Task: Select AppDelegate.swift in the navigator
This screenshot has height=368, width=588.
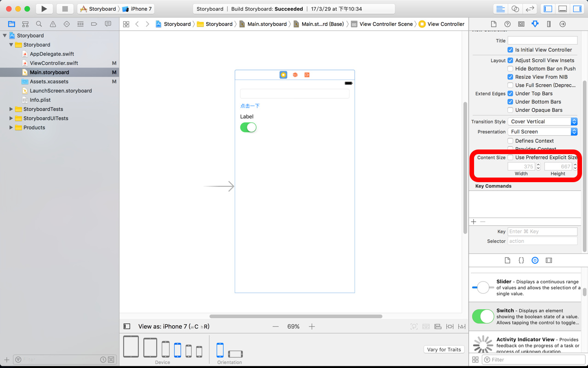Action: tap(52, 54)
